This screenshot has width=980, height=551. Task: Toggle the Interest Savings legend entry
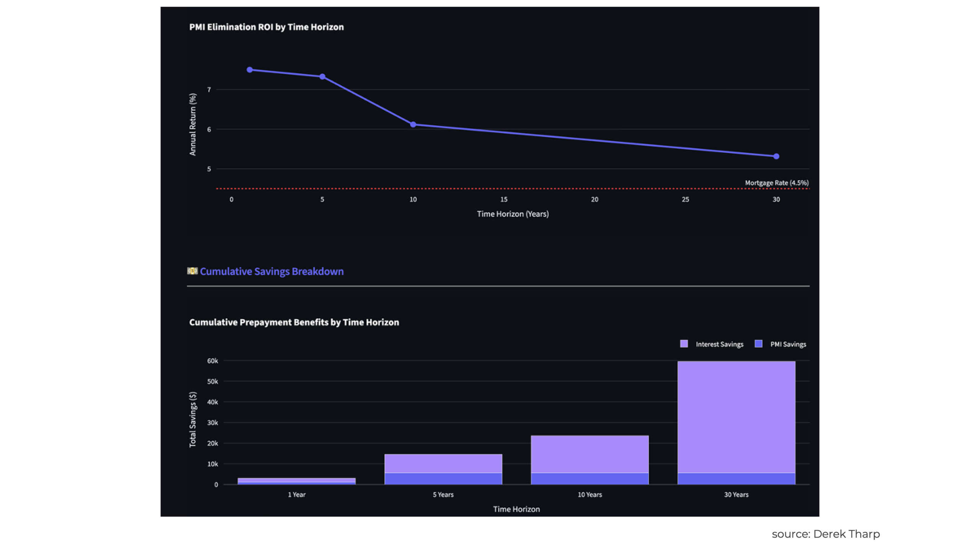[x=719, y=344]
